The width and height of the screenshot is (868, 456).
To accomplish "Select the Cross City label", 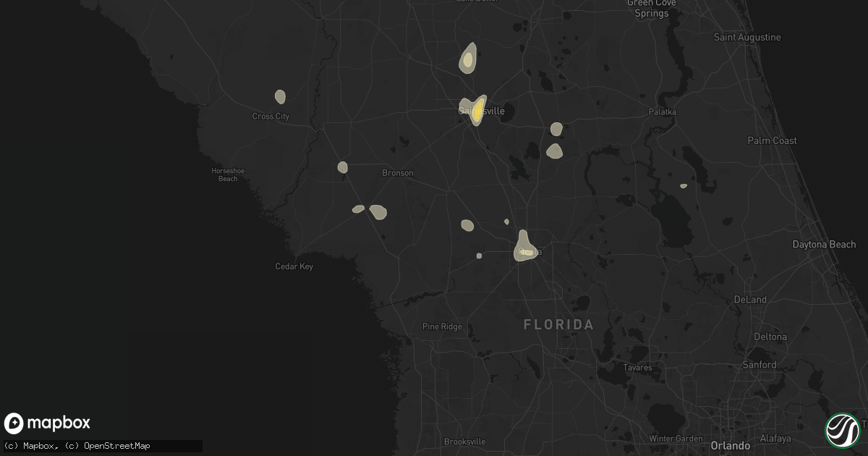I will [271, 116].
